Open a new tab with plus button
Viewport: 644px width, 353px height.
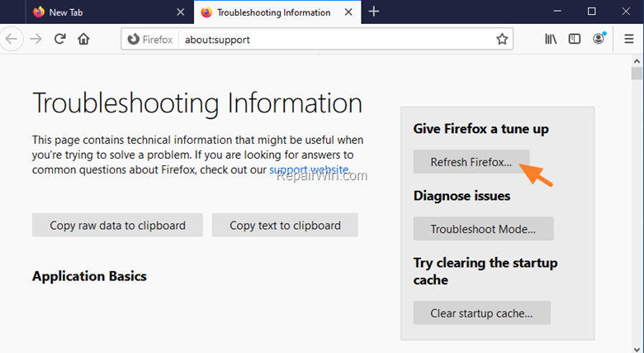pos(374,12)
